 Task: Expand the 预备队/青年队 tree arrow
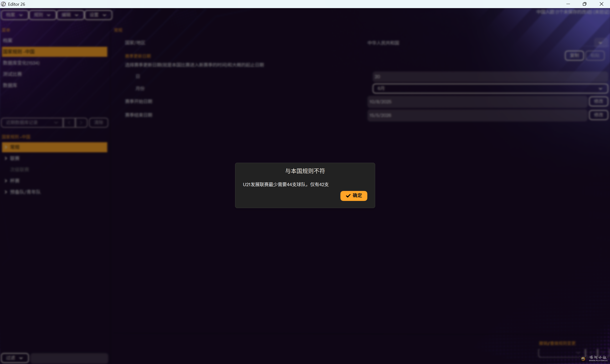click(6, 192)
